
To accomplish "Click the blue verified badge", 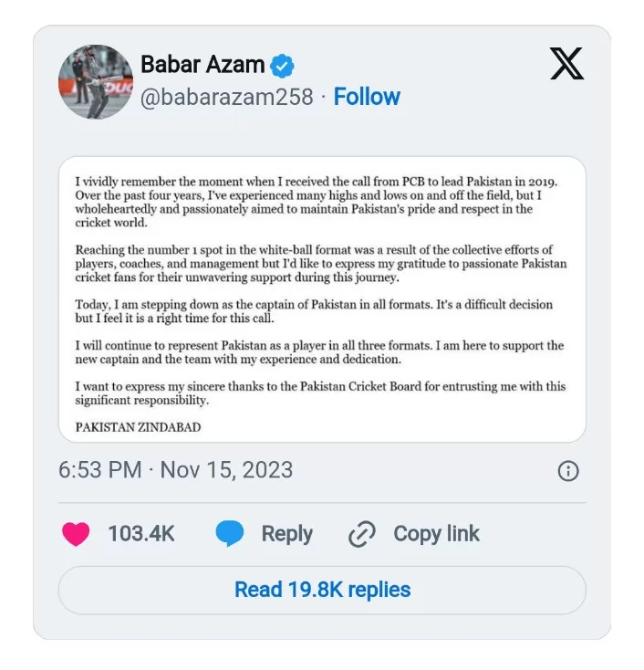I will tap(283, 65).
